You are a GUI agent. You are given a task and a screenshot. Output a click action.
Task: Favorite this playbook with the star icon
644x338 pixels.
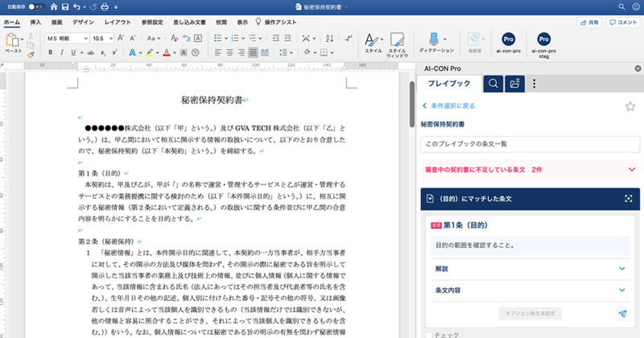(630, 106)
